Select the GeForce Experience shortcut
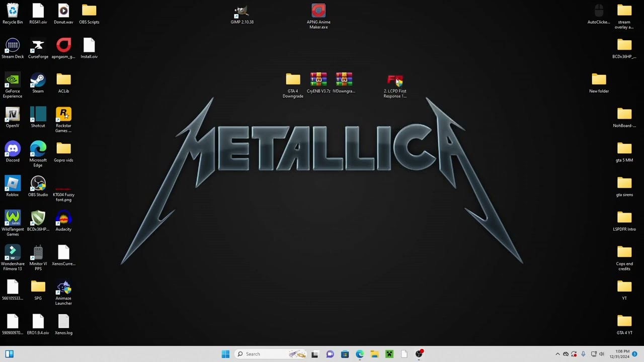Screen dimensions: 644x362 (13, 85)
